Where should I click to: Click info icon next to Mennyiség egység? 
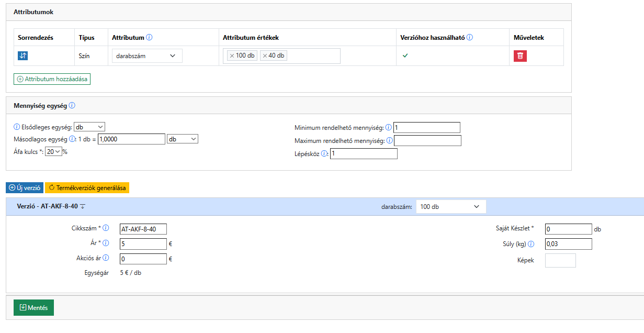pos(72,105)
